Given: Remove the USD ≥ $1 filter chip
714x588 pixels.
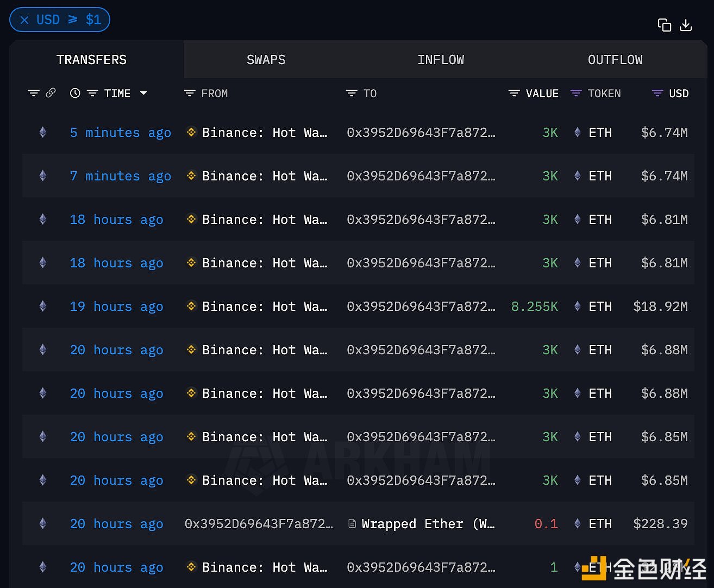Looking at the screenshot, I should (24, 20).
